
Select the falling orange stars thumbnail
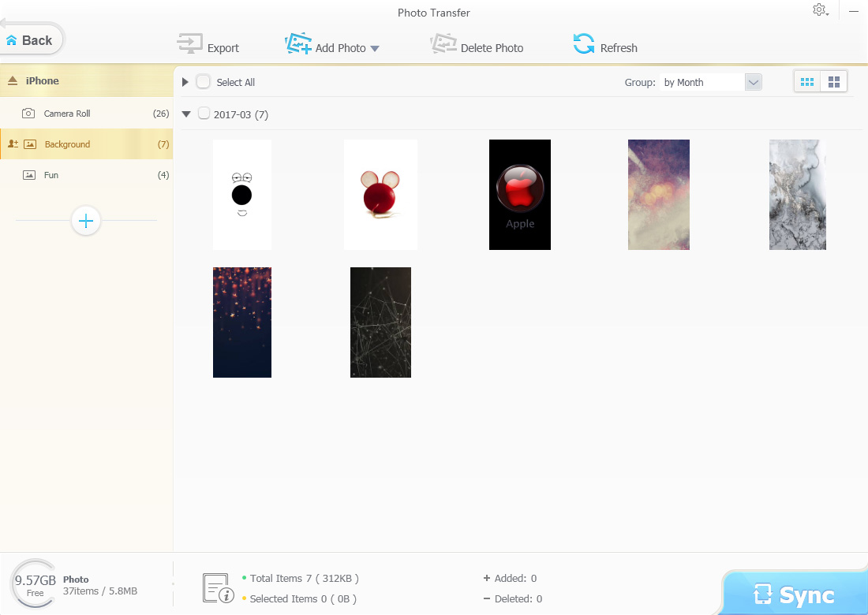click(242, 322)
